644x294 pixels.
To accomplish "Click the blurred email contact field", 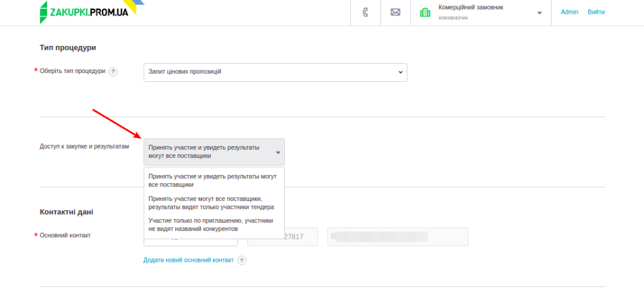I will (x=397, y=237).
